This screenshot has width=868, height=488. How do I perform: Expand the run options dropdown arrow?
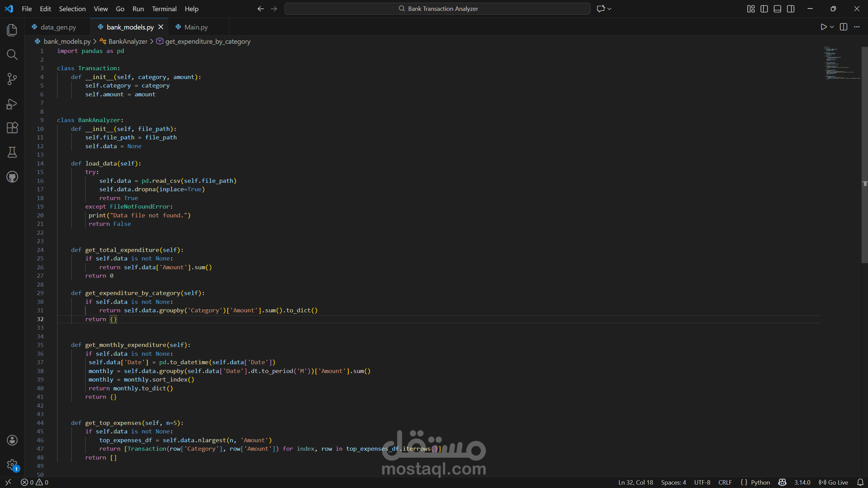[x=832, y=27]
